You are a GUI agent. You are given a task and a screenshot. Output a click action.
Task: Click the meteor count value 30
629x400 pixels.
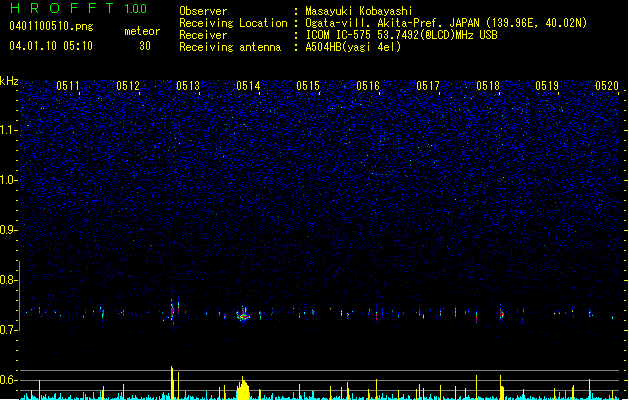tap(145, 46)
